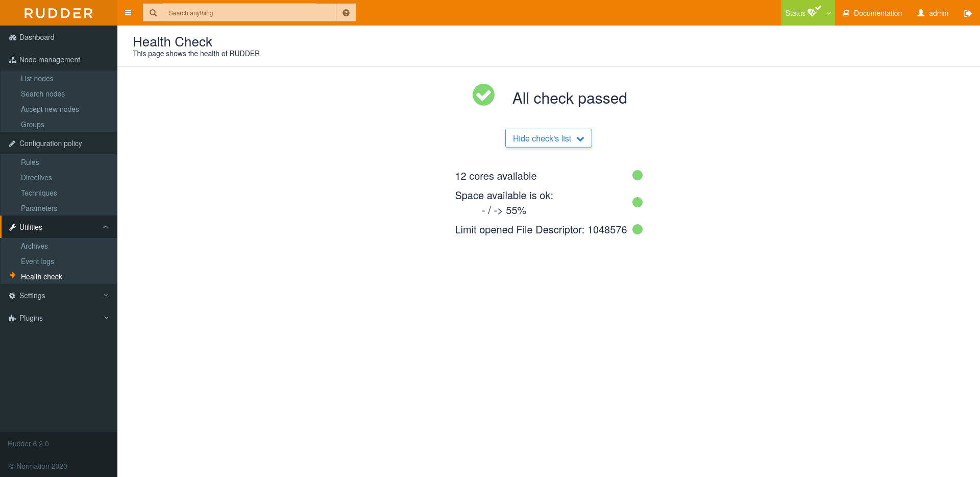Image resolution: width=980 pixels, height=477 pixels.
Task: Click the logout icon
Action: (x=968, y=14)
